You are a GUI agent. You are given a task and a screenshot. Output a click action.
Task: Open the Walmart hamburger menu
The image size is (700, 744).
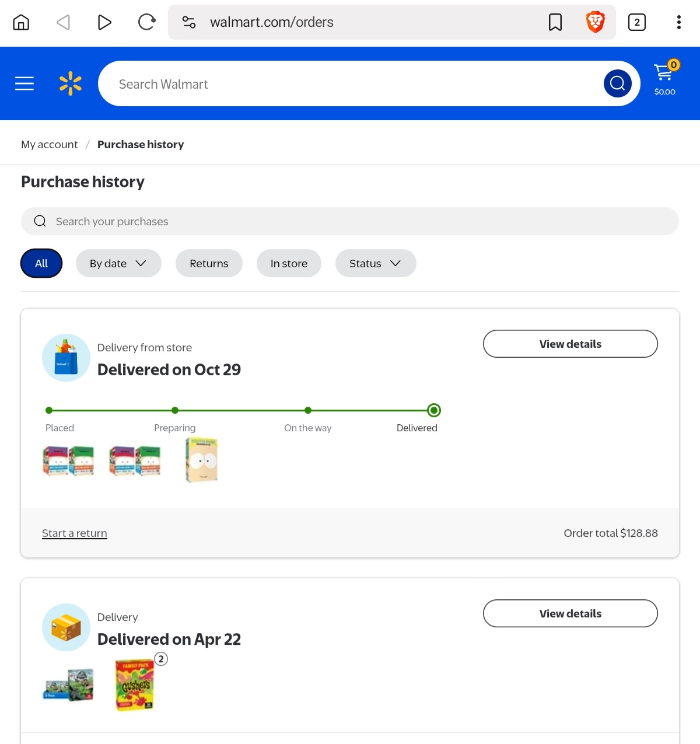click(x=24, y=84)
